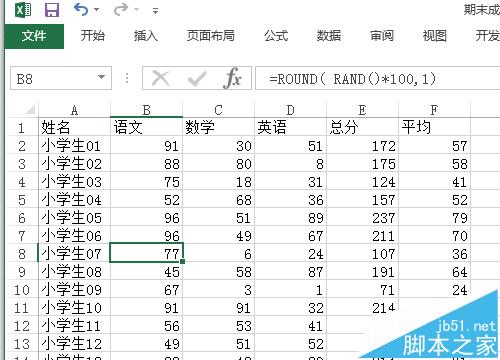Select 小学生09 数学 score 3
500x360 pixels.
218,290
